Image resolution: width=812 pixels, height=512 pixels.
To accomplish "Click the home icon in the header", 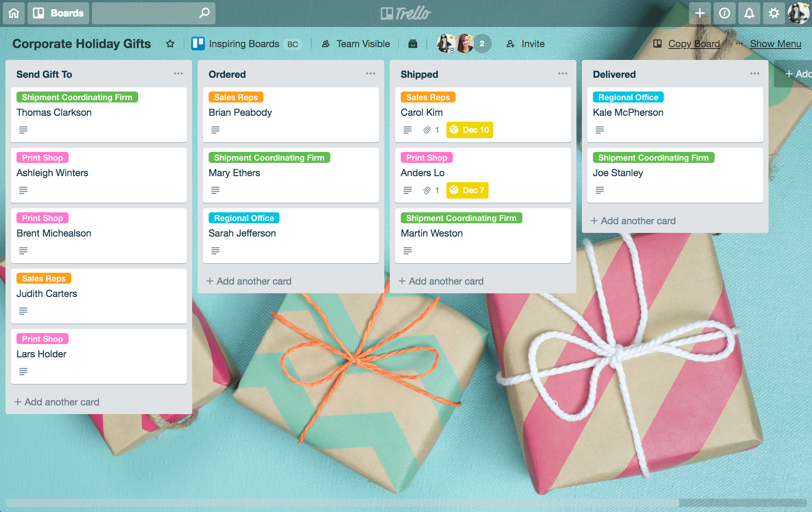I will 14,13.
